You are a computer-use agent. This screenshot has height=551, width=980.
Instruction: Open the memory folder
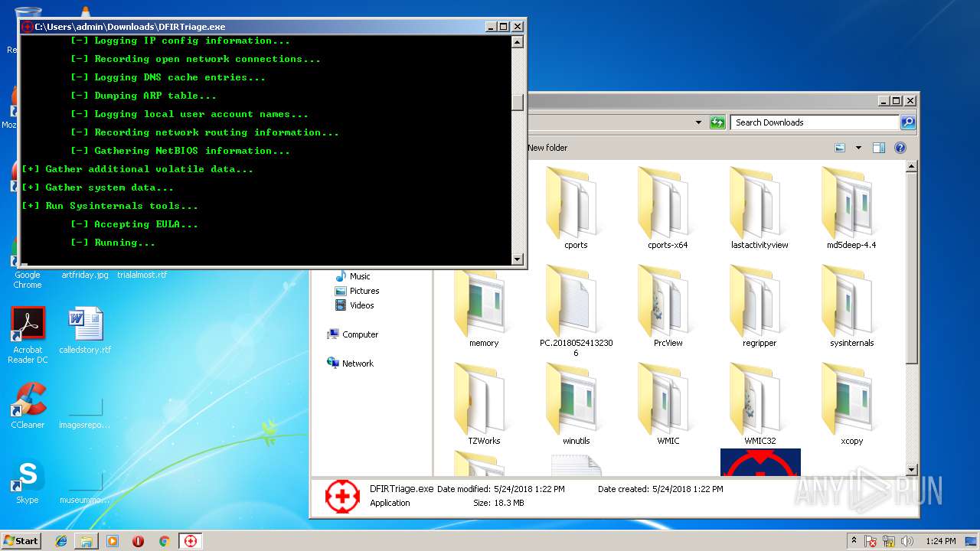click(484, 306)
